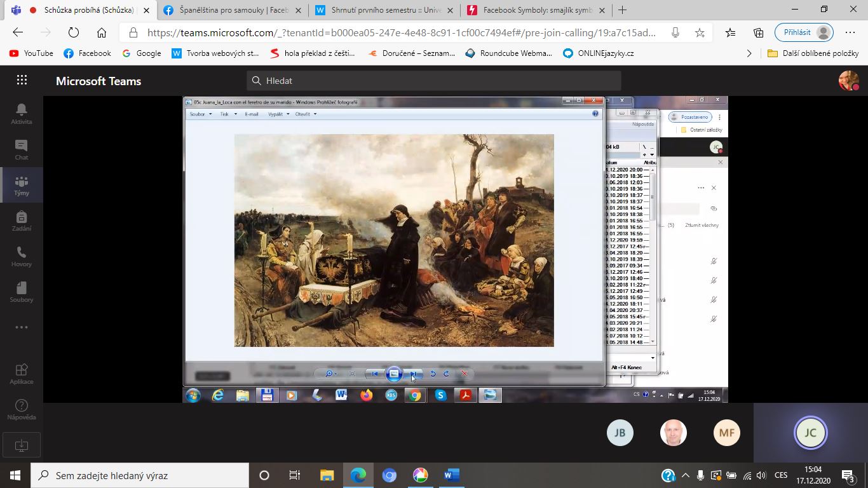Open Soubory files in sidebar
Image resolution: width=868 pixels, height=488 pixels.
[22, 292]
